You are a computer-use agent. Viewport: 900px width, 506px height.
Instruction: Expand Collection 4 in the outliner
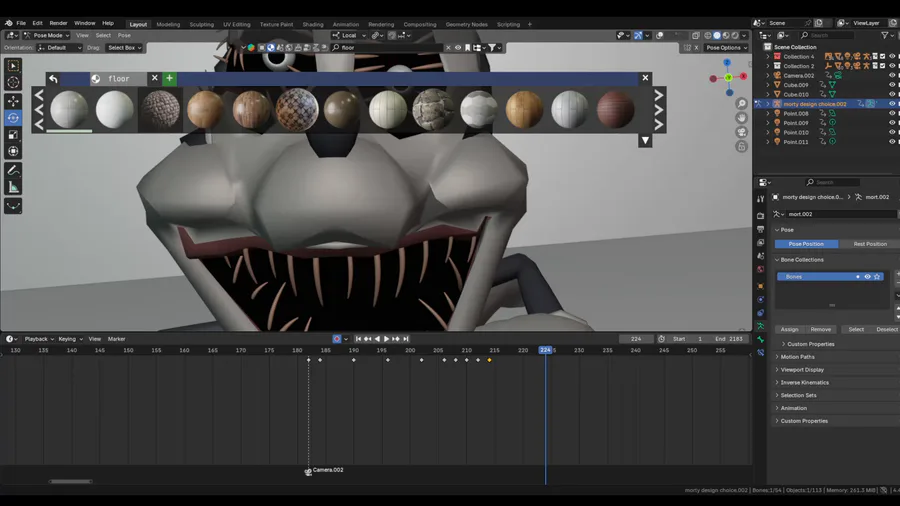pyautogui.click(x=768, y=57)
